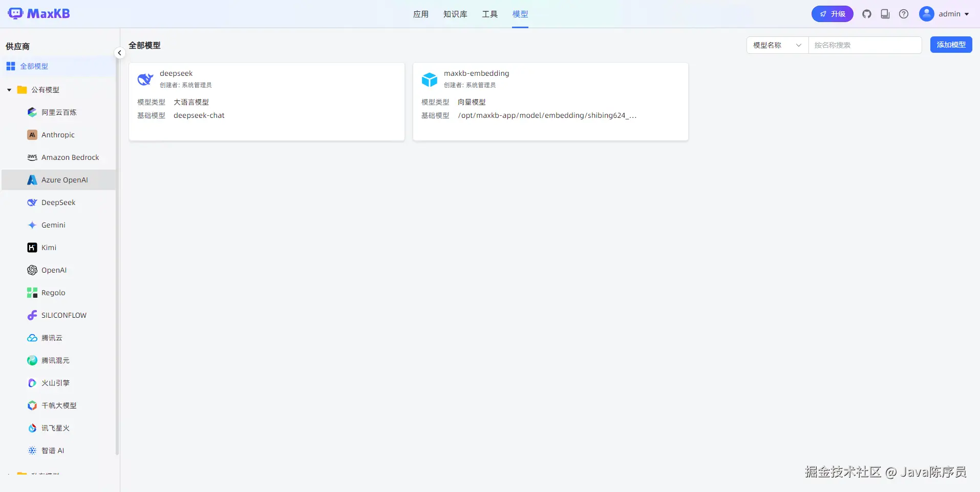Viewport: 980px width, 492px height.
Task: Filter by 智谱 AI provider
Action: 59,450
